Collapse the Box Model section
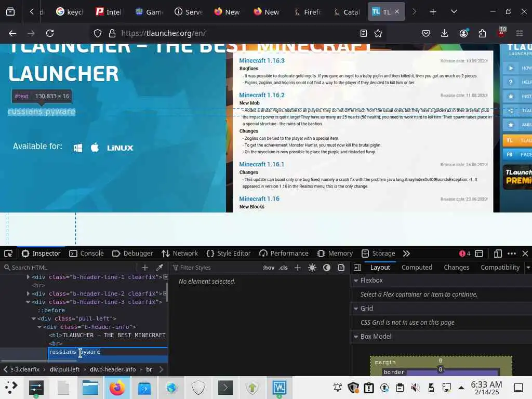532x399 pixels. tap(356, 337)
